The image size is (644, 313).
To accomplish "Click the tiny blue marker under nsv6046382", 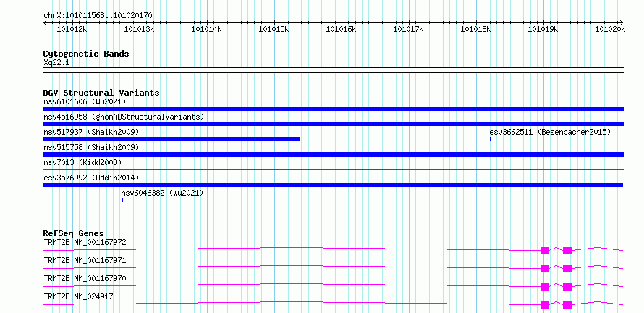I will pos(122,200).
